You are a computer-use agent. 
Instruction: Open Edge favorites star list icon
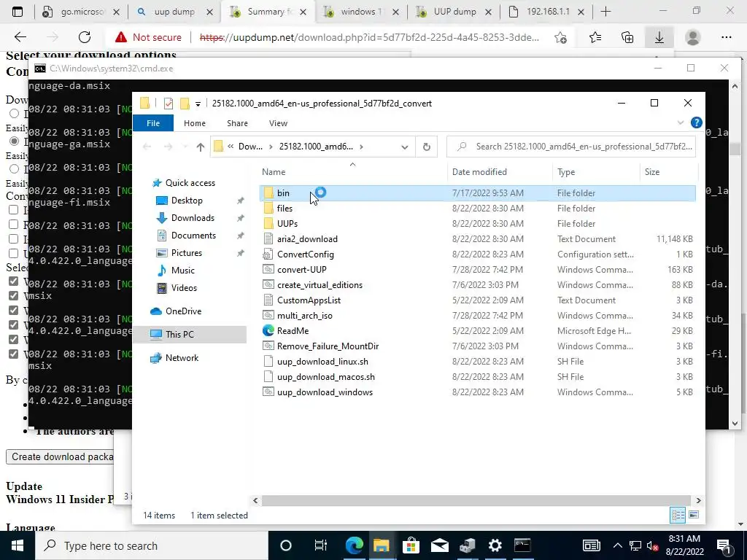[x=595, y=37]
